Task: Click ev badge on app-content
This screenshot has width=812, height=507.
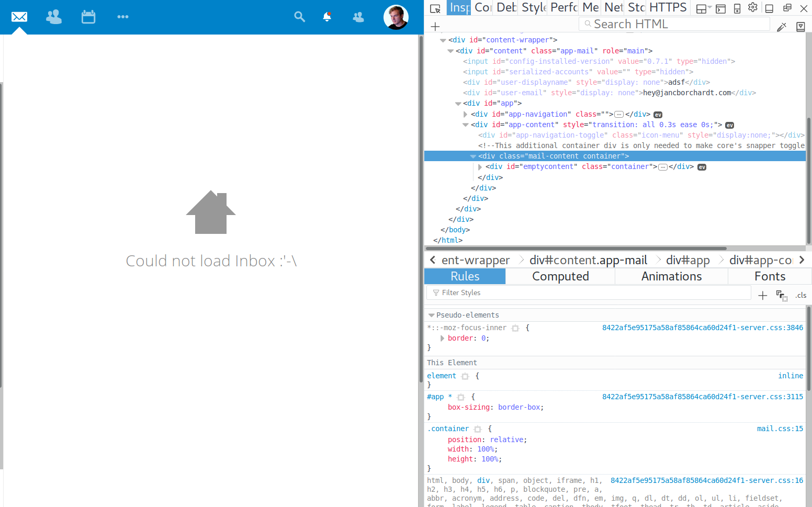Action: pyautogui.click(x=730, y=125)
